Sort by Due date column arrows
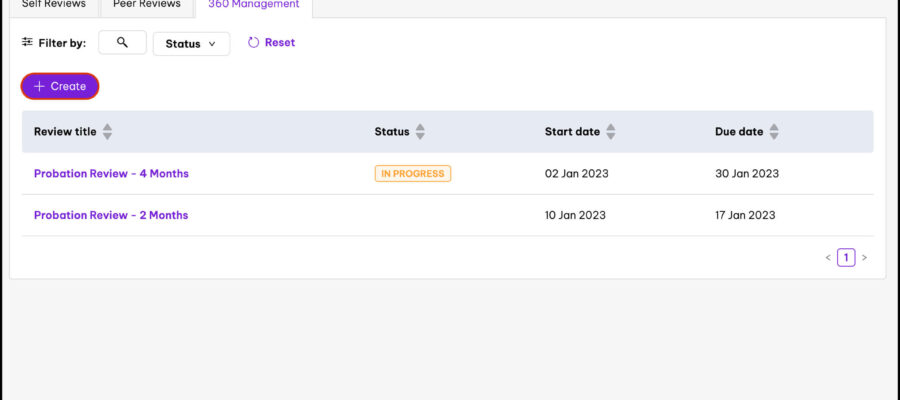 (x=774, y=132)
